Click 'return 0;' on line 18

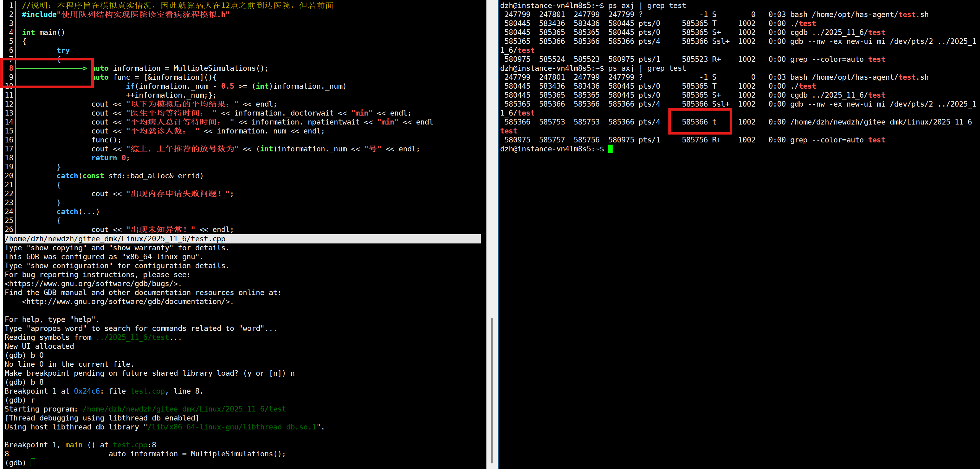110,158
